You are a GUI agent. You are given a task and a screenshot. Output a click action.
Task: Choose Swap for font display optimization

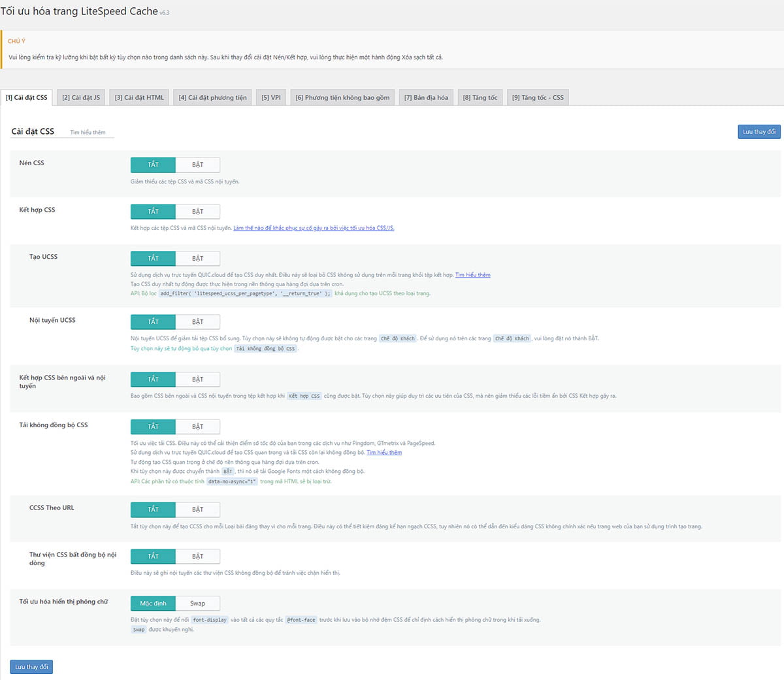pos(198,604)
